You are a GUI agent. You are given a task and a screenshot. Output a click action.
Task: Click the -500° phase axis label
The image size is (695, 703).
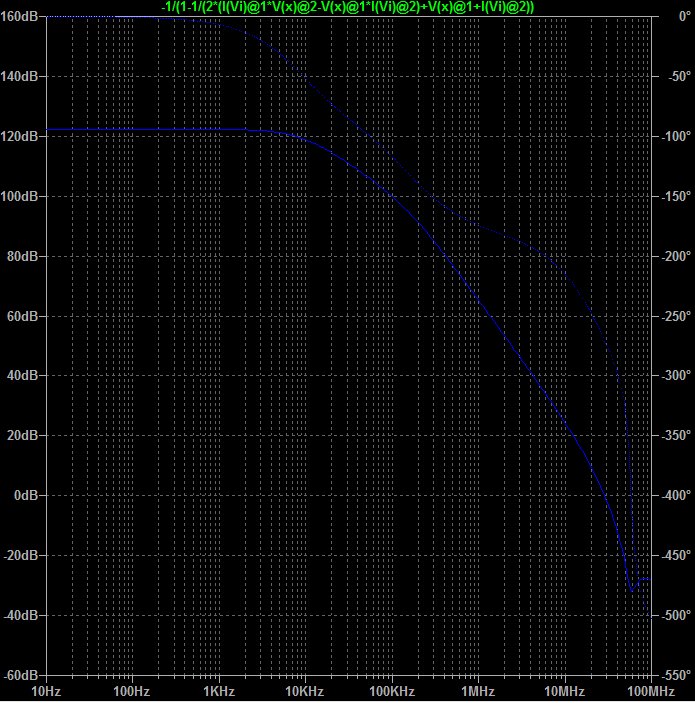677,615
